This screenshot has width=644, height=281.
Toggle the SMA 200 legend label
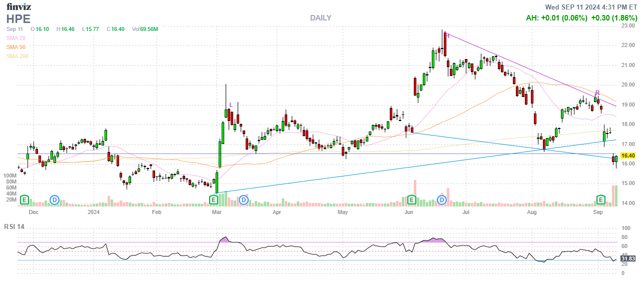17,56
